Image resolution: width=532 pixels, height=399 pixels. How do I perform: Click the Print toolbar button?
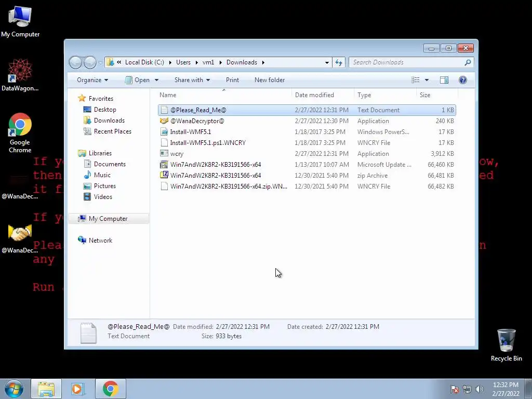[232, 80]
